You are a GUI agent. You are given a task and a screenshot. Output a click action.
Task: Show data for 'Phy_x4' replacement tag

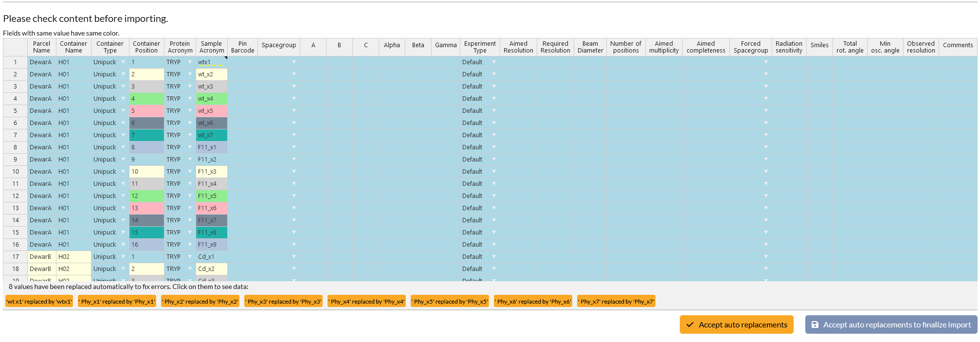pos(367,302)
